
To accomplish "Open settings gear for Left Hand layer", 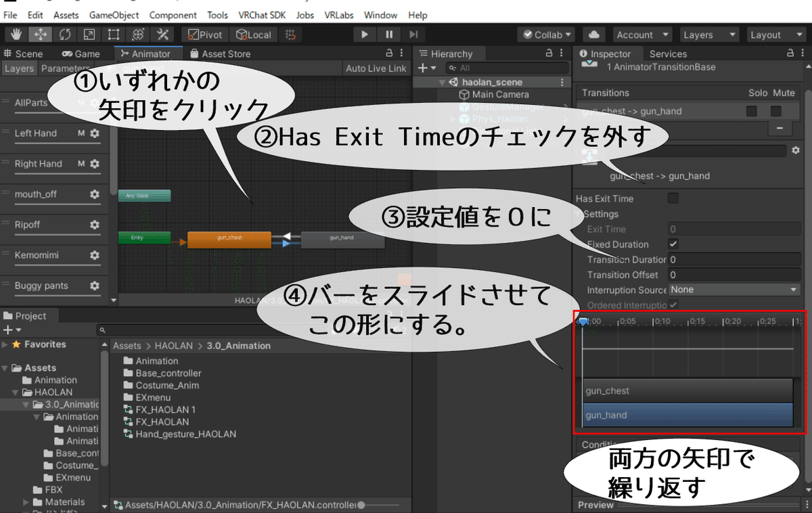I will click(95, 133).
